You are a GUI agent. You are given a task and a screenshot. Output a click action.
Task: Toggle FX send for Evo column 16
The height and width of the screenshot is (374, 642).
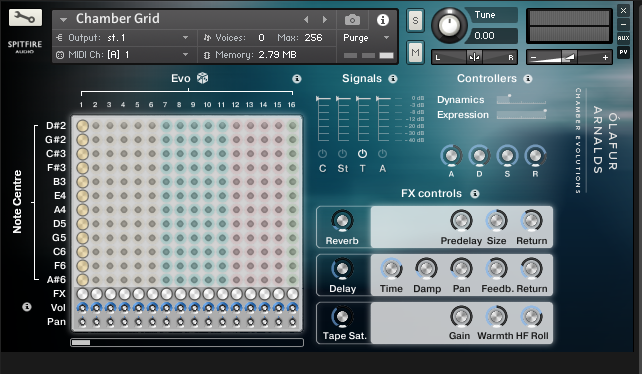pos(292,294)
